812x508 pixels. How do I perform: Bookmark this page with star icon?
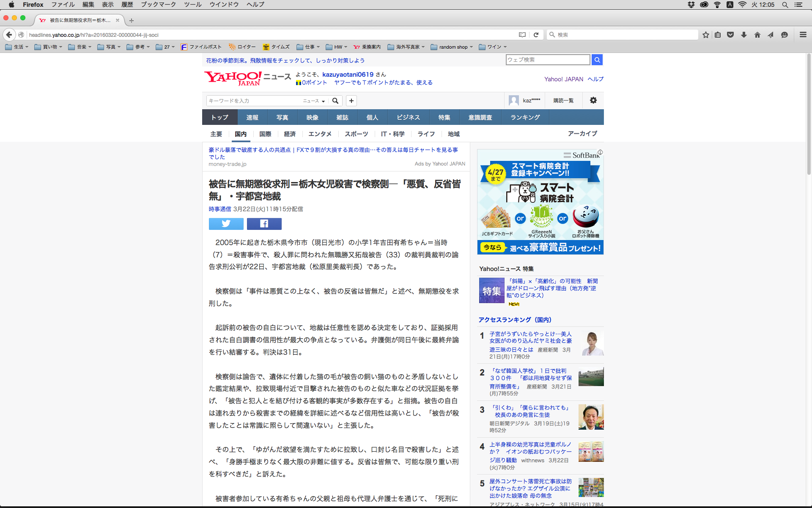[x=705, y=35]
